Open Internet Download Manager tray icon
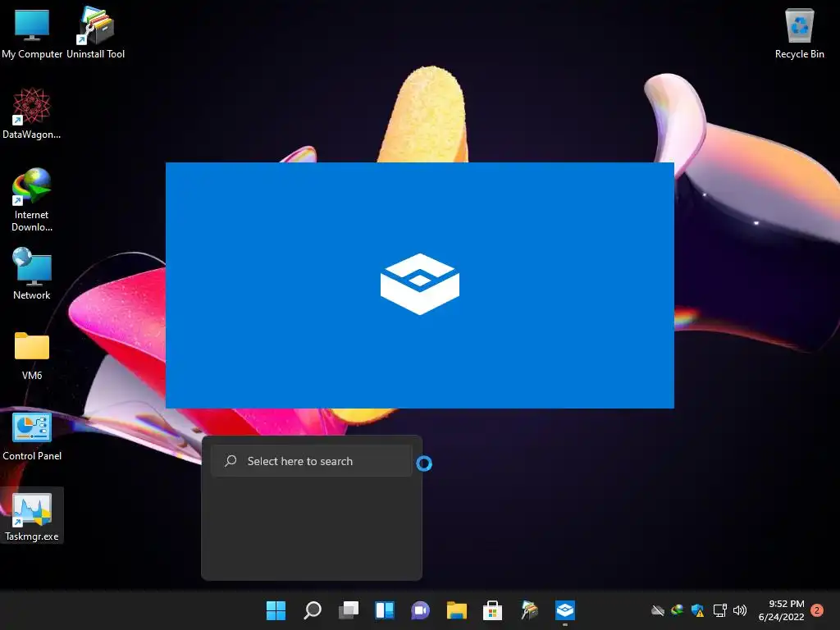 tap(677, 609)
